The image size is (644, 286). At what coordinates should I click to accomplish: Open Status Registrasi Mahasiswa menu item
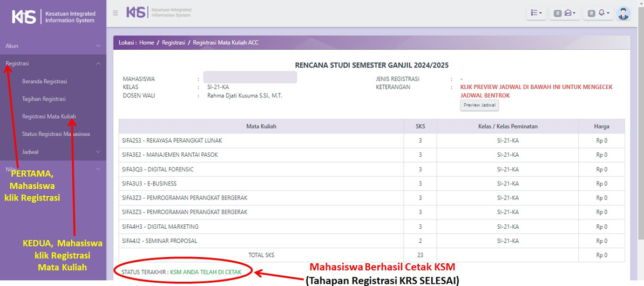click(x=56, y=134)
